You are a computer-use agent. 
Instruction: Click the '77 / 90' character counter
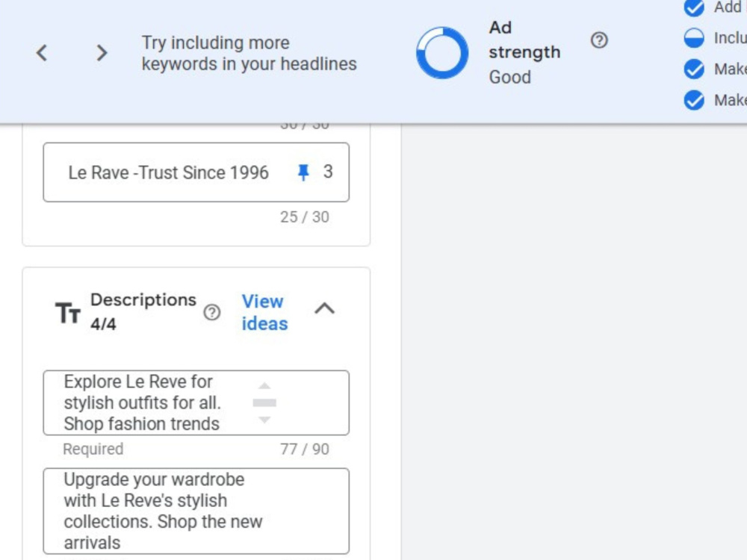[x=305, y=449]
